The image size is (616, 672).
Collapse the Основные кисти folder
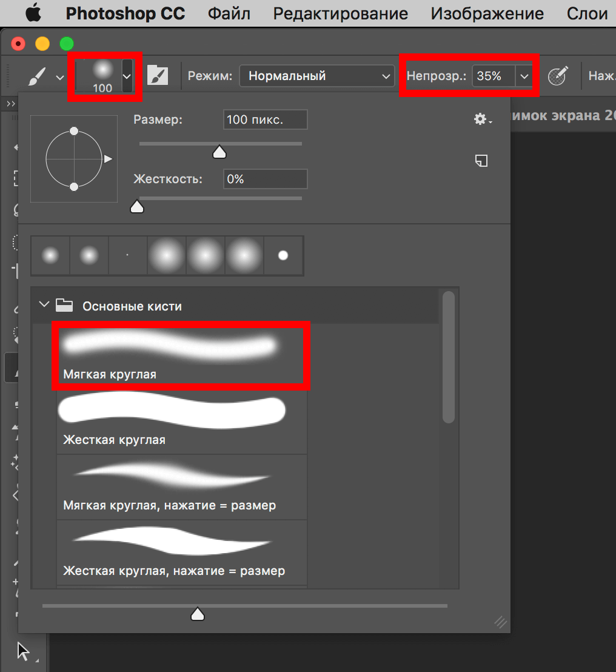click(x=44, y=304)
